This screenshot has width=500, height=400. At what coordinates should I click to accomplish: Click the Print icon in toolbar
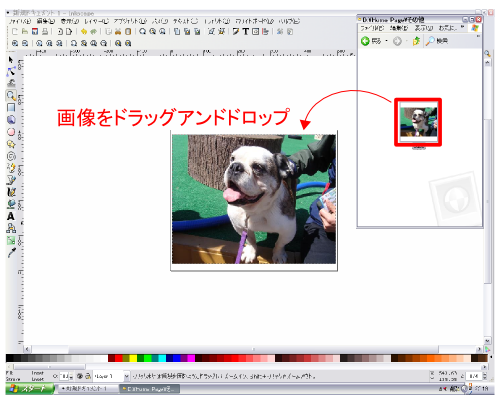click(45, 32)
